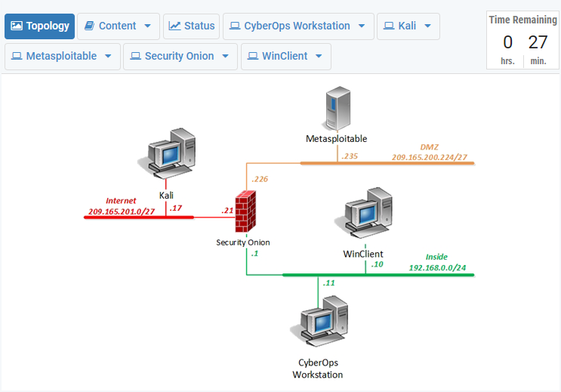Open the Topology tab
Screen dimensions: 561x392
[x=40, y=26]
